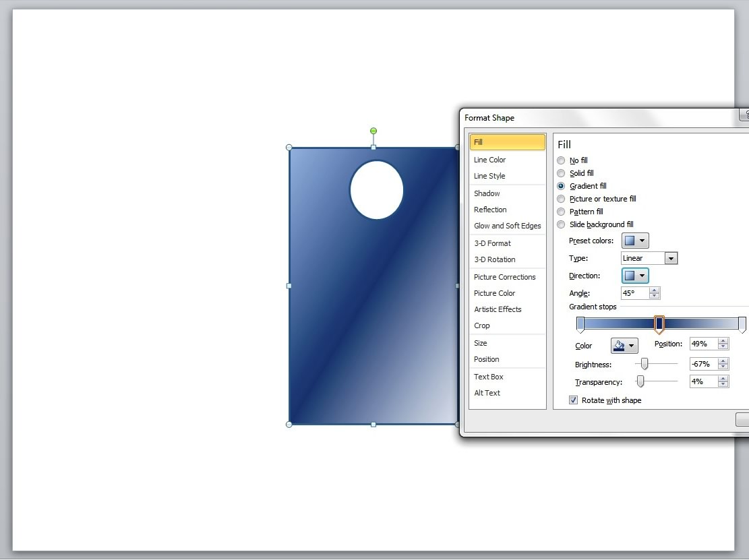This screenshot has width=749, height=560.
Task: Select the Artistic Effects category
Action: 498,309
